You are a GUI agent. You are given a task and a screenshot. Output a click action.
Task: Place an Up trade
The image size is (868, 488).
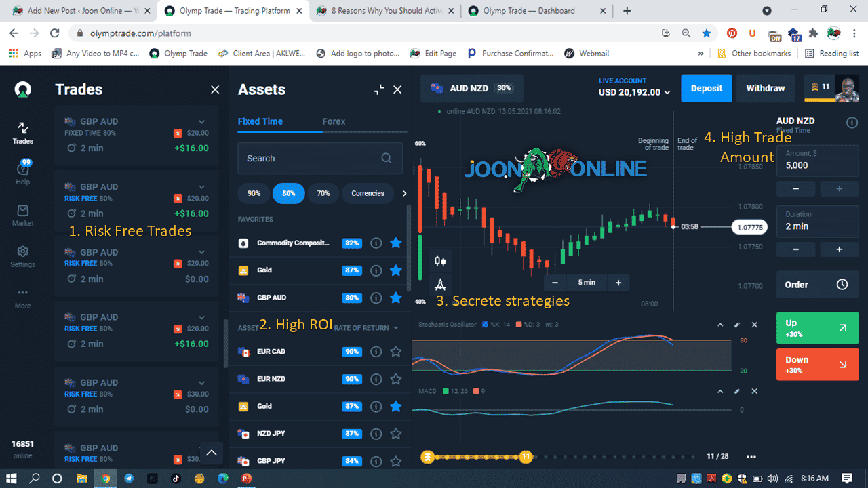click(816, 327)
